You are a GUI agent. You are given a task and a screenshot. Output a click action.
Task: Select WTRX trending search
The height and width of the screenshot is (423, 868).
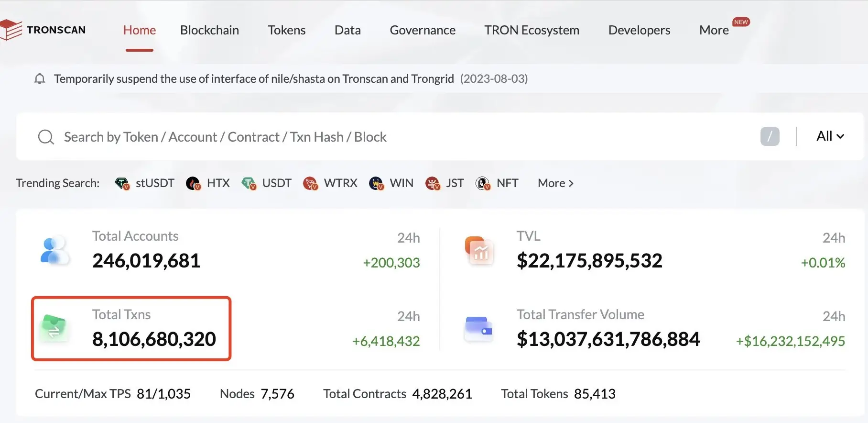[340, 183]
